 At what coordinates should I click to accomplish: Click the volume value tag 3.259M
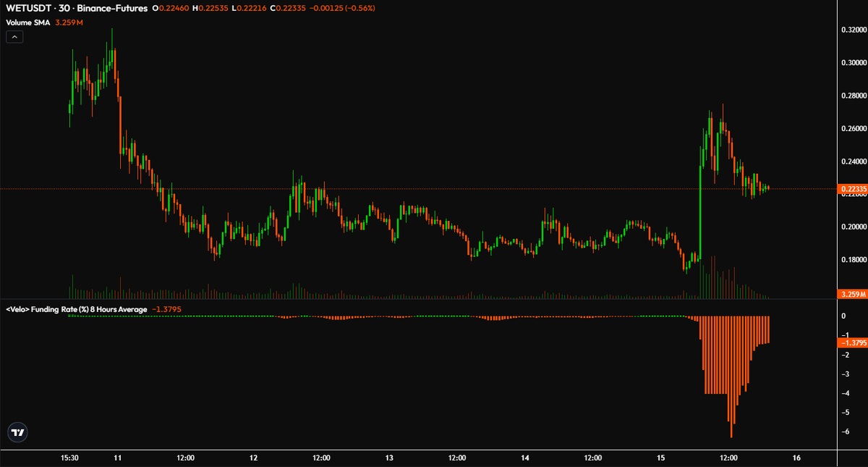[851, 294]
